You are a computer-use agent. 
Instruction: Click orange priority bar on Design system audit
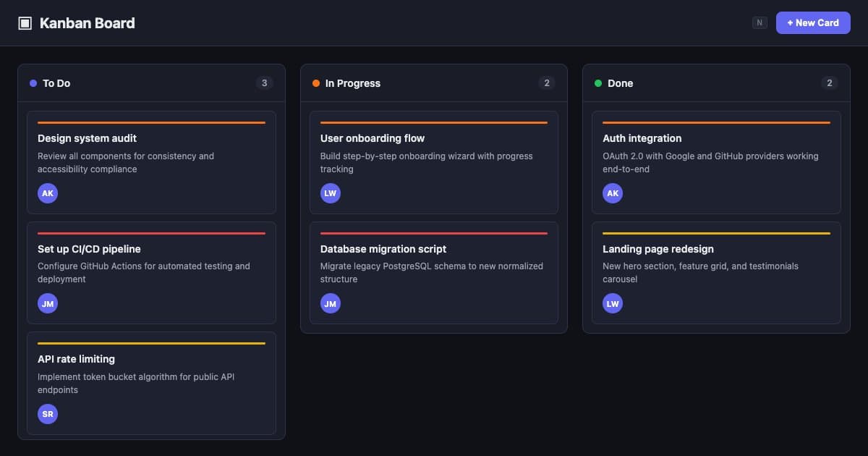pyautogui.click(x=152, y=122)
